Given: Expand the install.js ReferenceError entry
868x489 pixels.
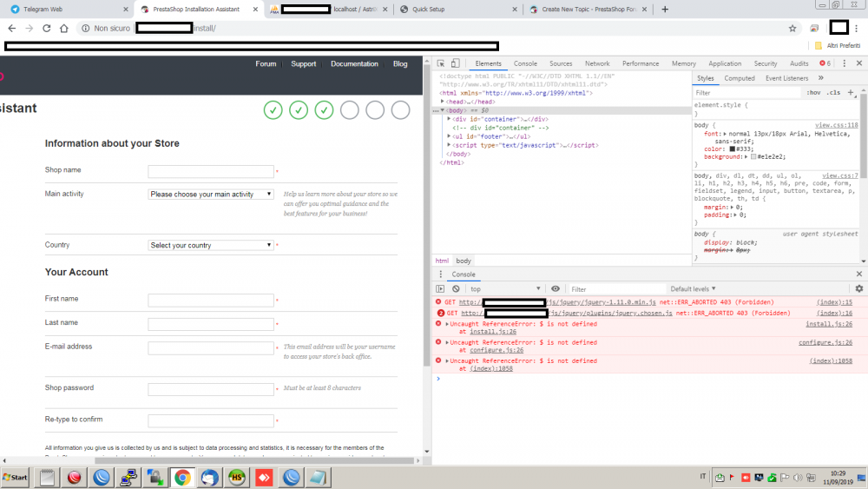Looking at the screenshot, I should click(x=447, y=324).
